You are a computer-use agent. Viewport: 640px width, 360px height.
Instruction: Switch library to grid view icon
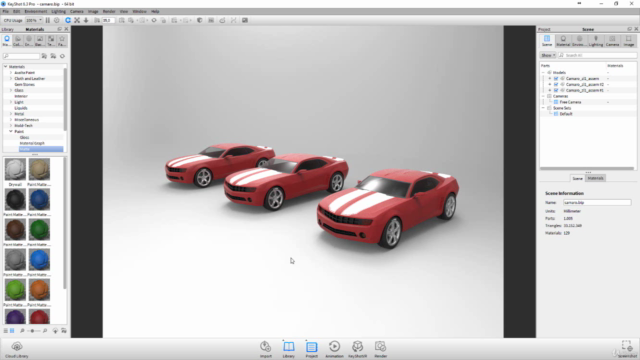click(12, 331)
